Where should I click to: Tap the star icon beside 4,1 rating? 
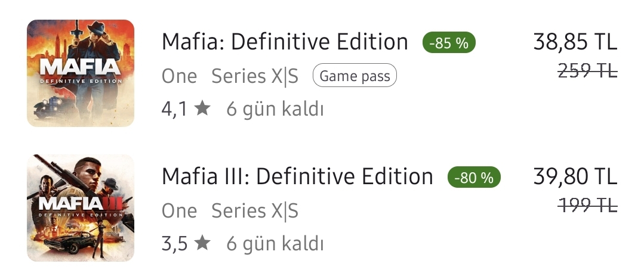pyautogui.click(x=202, y=108)
